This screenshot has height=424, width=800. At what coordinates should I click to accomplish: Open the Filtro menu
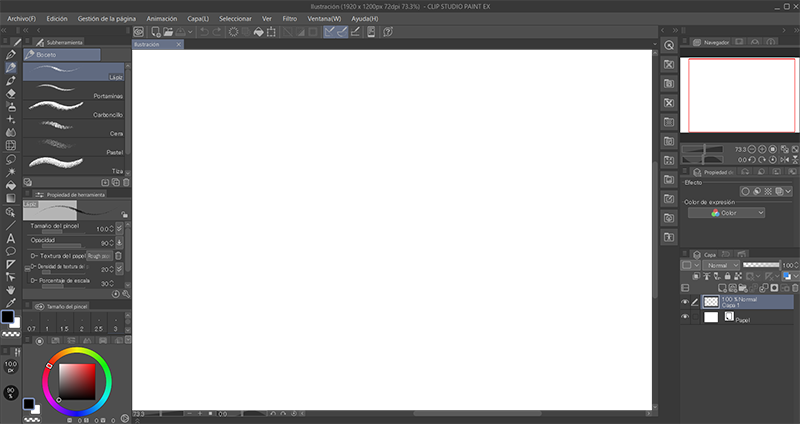(290, 18)
